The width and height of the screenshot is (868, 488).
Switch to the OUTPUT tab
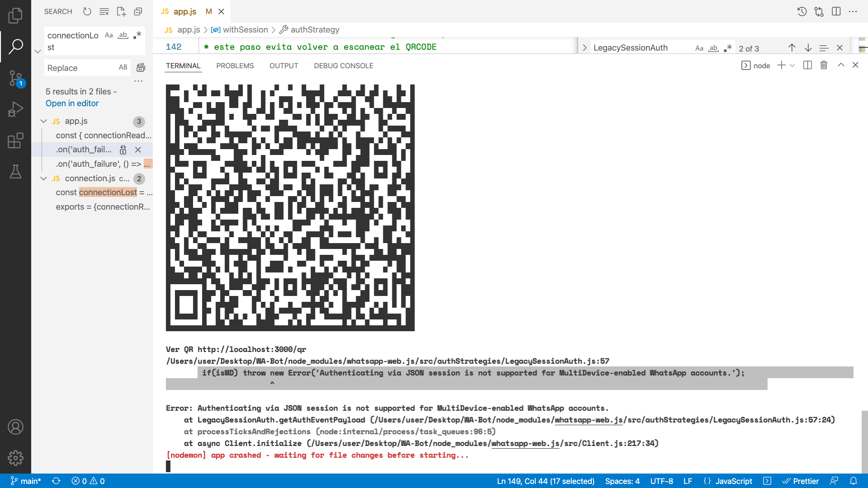284,66
